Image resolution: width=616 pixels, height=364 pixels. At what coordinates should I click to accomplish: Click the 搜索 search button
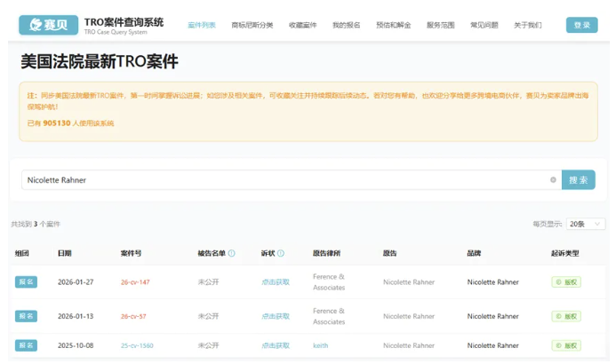click(x=579, y=180)
